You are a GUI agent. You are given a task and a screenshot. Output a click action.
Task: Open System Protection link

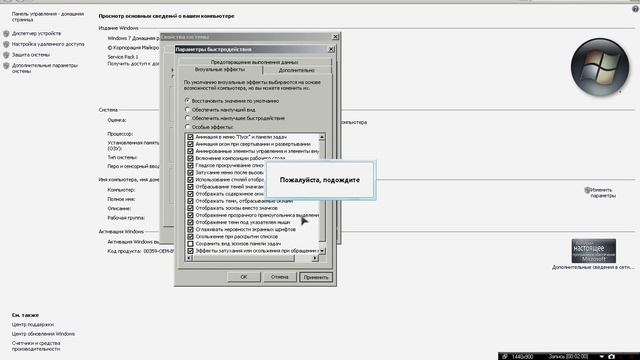pos(31,55)
